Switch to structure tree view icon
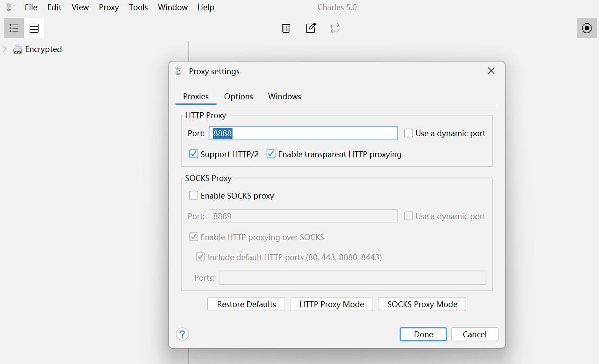 [x=14, y=28]
